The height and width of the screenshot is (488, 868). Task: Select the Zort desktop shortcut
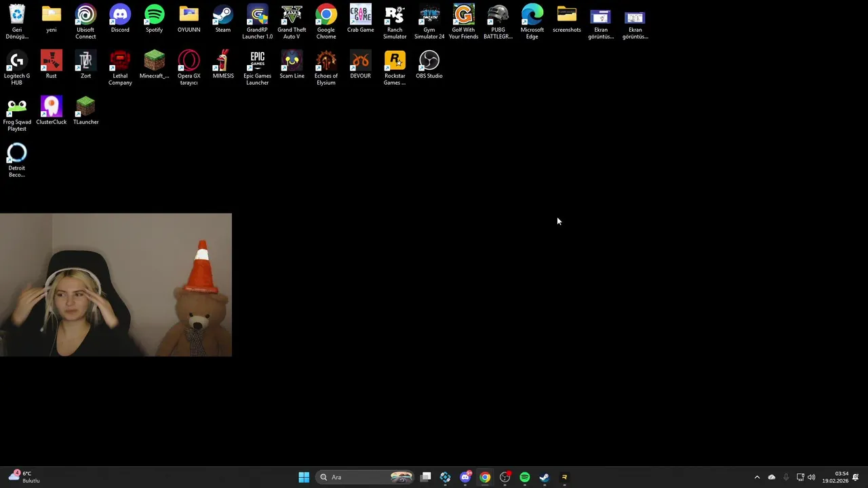tap(85, 65)
